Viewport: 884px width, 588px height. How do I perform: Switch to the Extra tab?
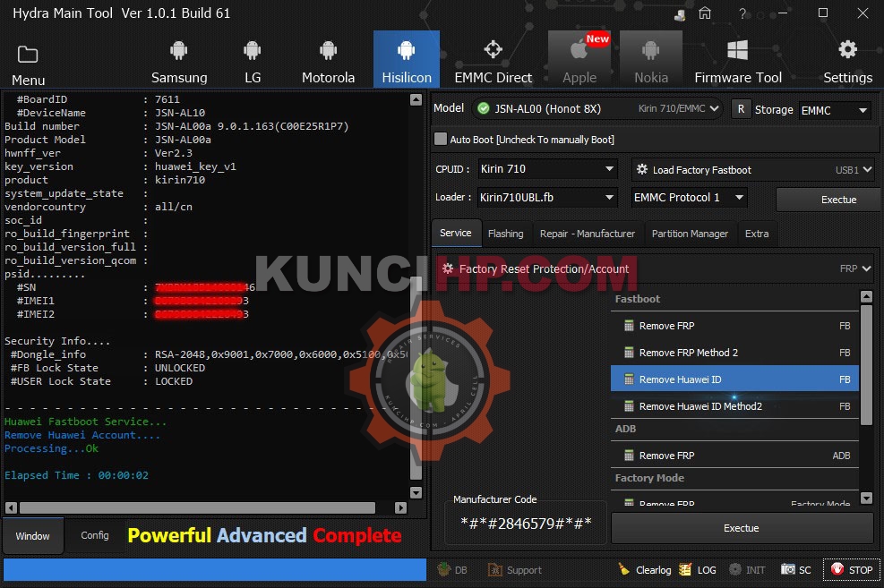(x=757, y=234)
